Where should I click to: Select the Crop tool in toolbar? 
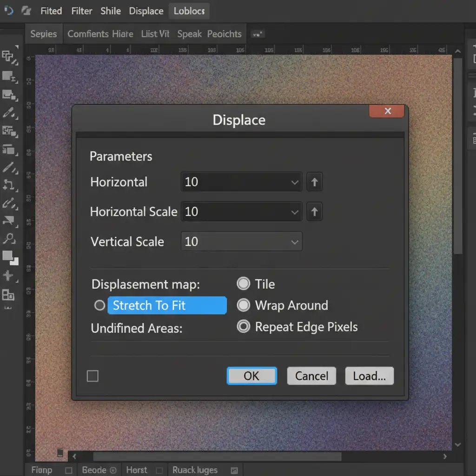[8, 185]
